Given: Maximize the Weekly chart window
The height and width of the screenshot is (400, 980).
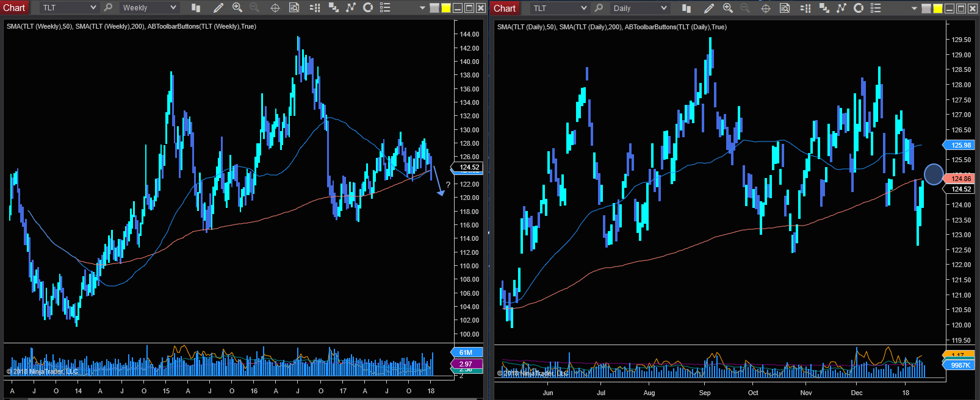Looking at the screenshot, I should point(469,8).
